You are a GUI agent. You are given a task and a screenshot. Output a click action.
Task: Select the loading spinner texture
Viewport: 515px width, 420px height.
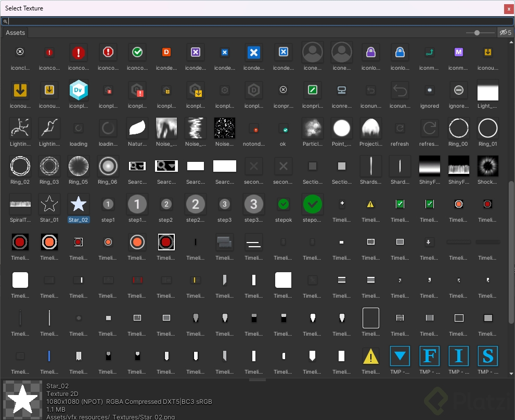79,128
